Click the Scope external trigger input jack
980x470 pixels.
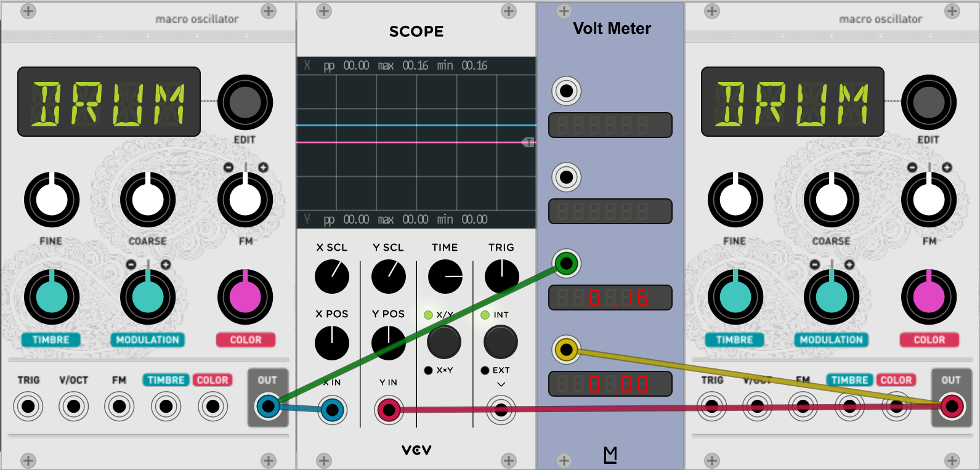501,410
